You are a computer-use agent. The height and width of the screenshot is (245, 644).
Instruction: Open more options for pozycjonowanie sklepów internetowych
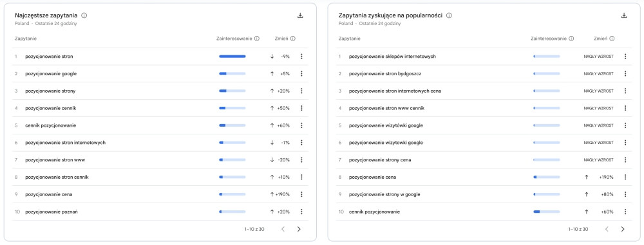click(x=625, y=57)
